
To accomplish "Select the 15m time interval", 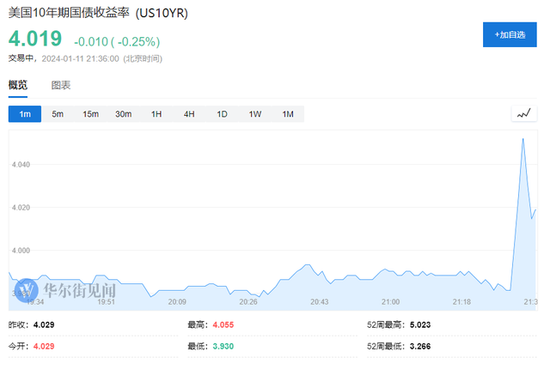I will tap(90, 114).
